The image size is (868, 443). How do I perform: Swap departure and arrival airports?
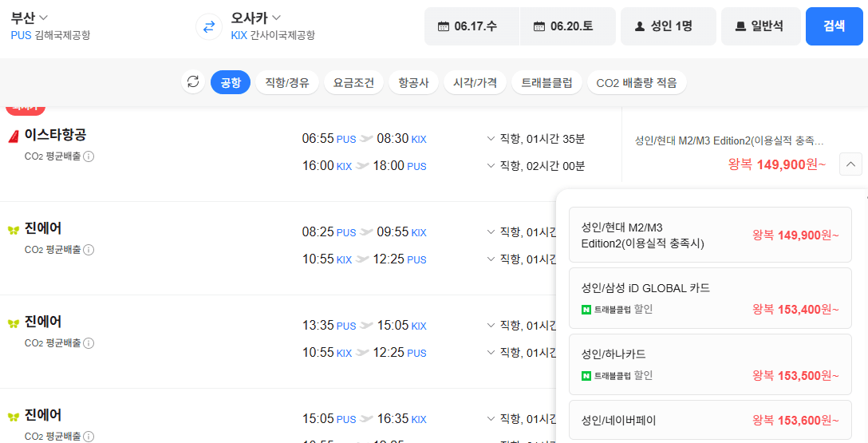click(x=209, y=26)
